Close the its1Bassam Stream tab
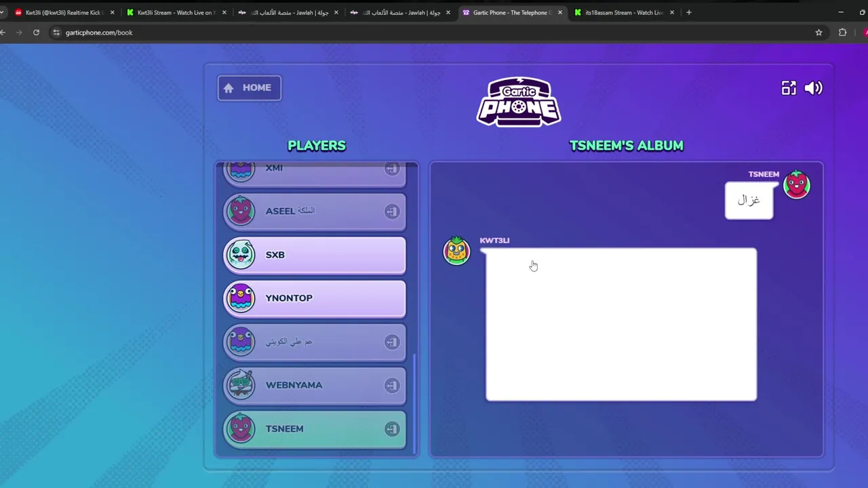868x488 pixels. coord(671,12)
